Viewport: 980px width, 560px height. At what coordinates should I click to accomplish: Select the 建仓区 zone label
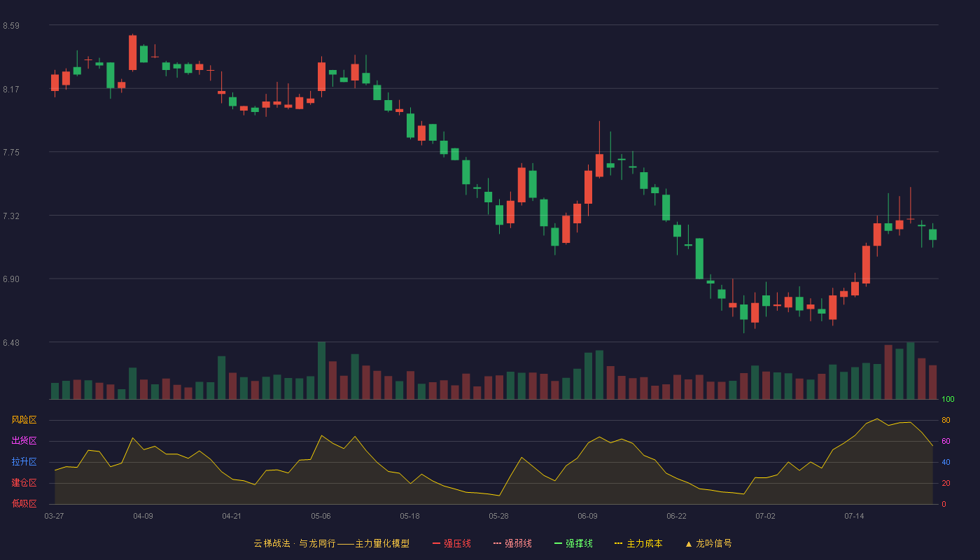click(24, 483)
